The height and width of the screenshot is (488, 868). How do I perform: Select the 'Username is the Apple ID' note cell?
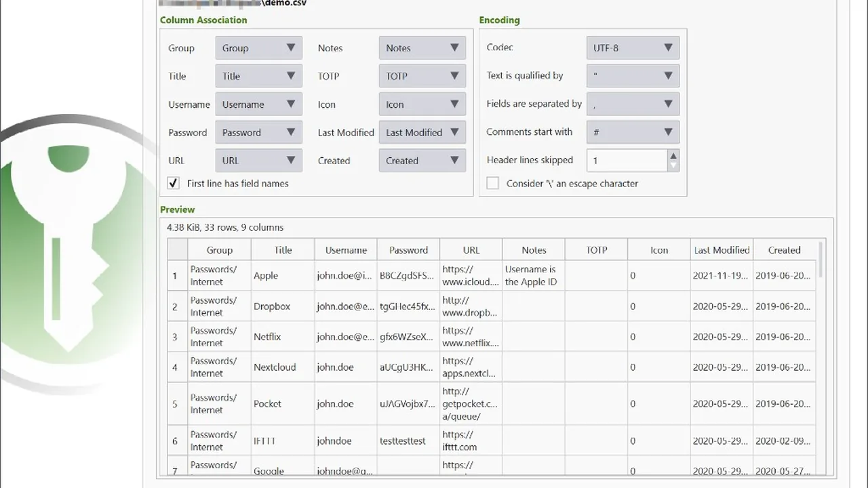click(x=534, y=276)
